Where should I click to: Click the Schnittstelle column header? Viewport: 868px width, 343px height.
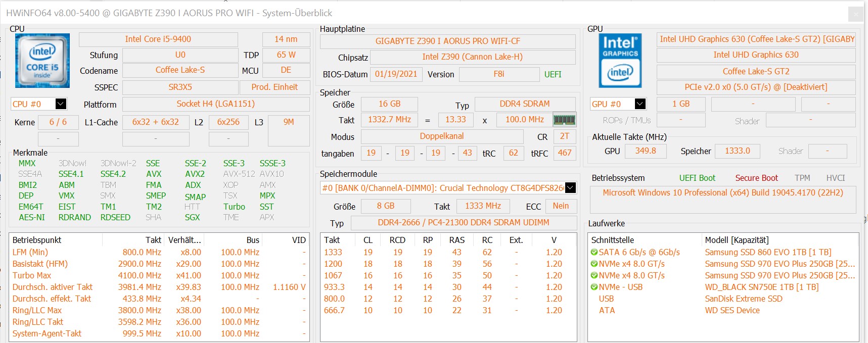645,240
